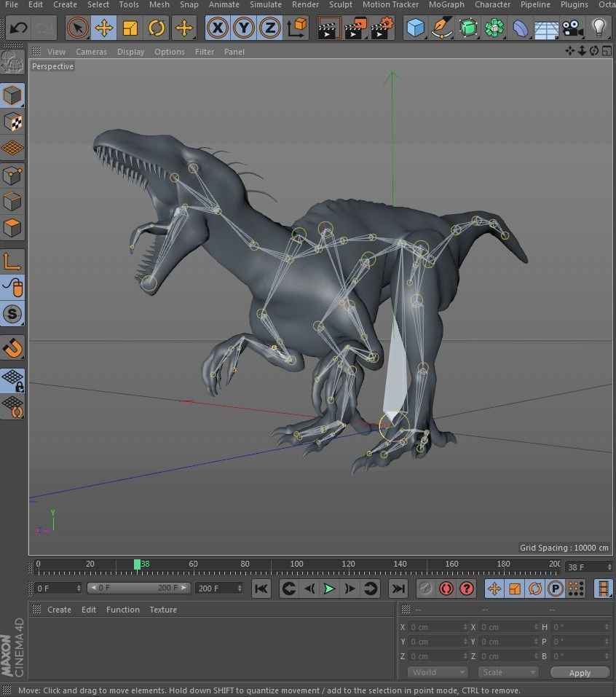Open viewport Filter menu
The height and width of the screenshot is (697, 616).
(x=205, y=52)
